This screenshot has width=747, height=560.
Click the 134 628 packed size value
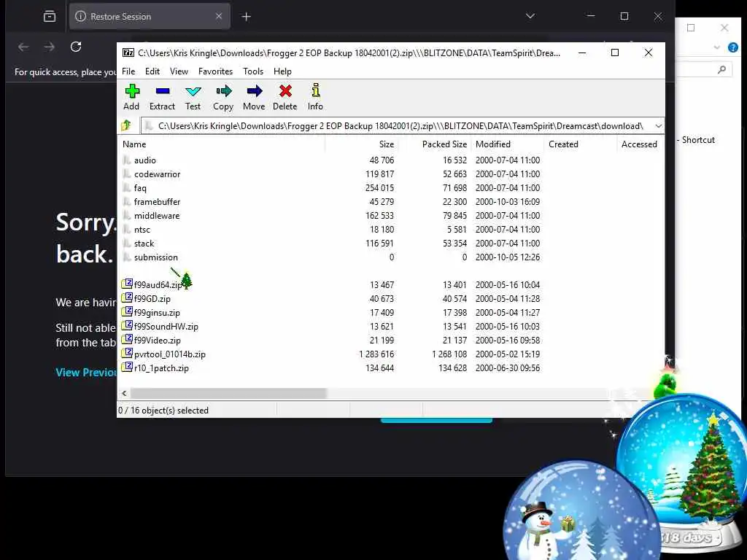452,367
